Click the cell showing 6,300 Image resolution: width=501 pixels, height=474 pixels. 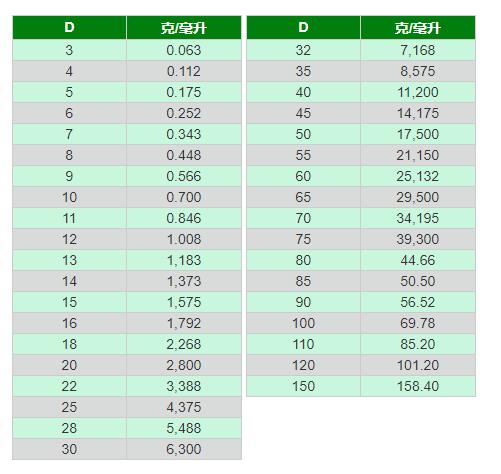tap(184, 449)
